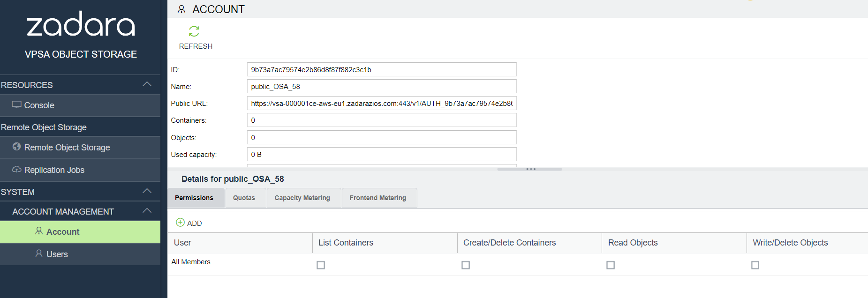Switch to the Quotas tab

(x=246, y=198)
